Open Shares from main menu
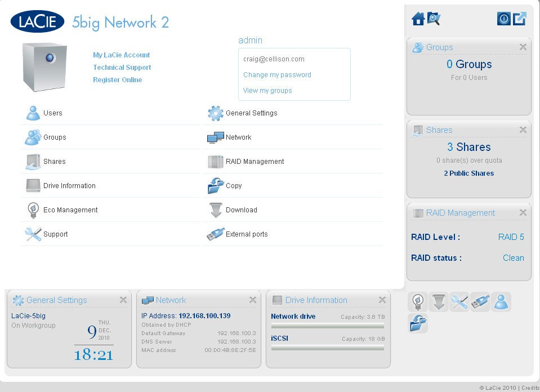The width and height of the screenshot is (540, 392). tap(54, 161)
